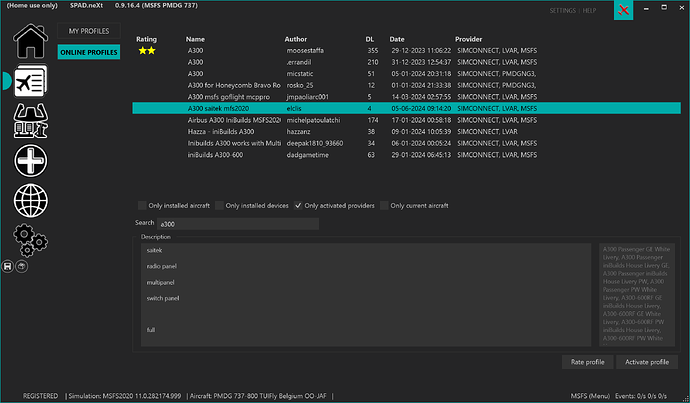Image resolution: width=690 pixels, height=403 pixels.
Task: Sort by DL column header
Action: [x=370, y=39]
